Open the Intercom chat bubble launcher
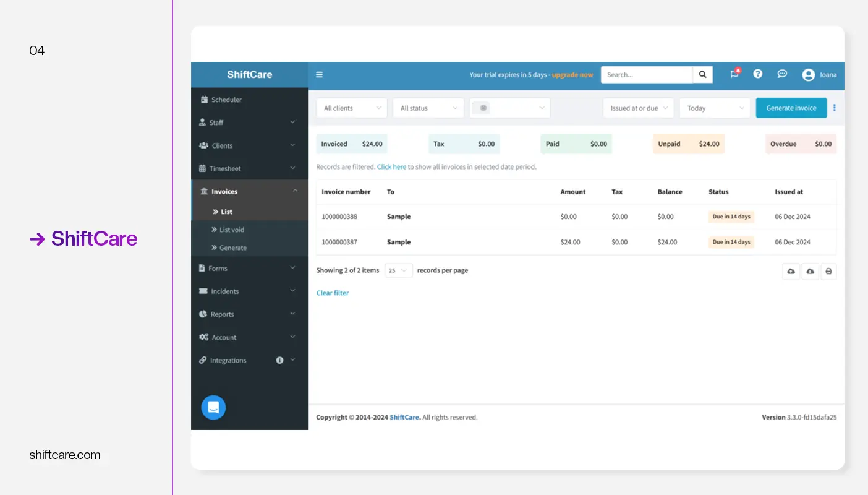The height and width of the screenshot is (495, 868). pyautogui.click(x=213, y=407)
